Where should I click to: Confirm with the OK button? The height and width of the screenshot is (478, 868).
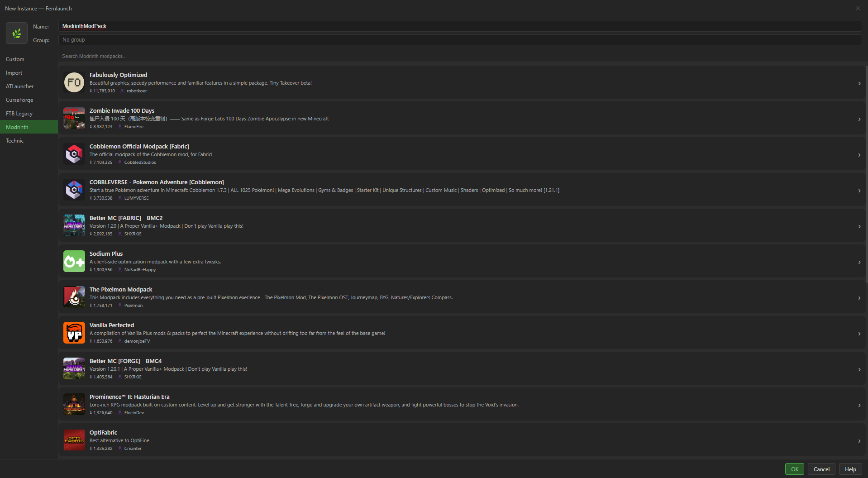point(794,469)
